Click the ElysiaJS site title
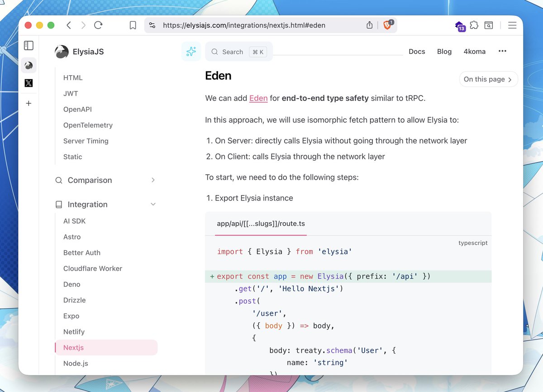Screen dimensions: 543x392 [88, 52]
